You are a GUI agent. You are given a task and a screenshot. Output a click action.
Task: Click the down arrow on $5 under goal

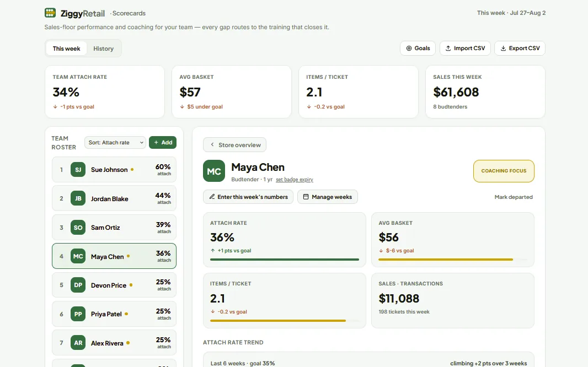[182, 107]
